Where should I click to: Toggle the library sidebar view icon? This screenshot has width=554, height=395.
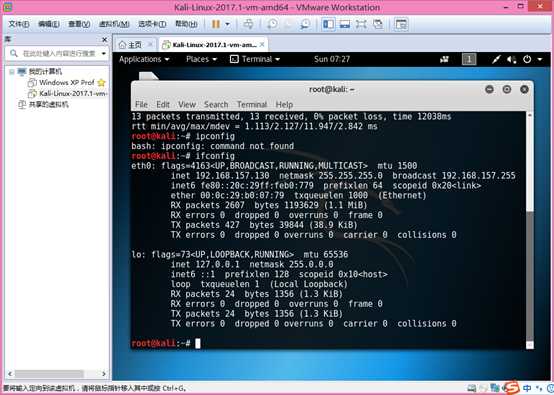328,24
